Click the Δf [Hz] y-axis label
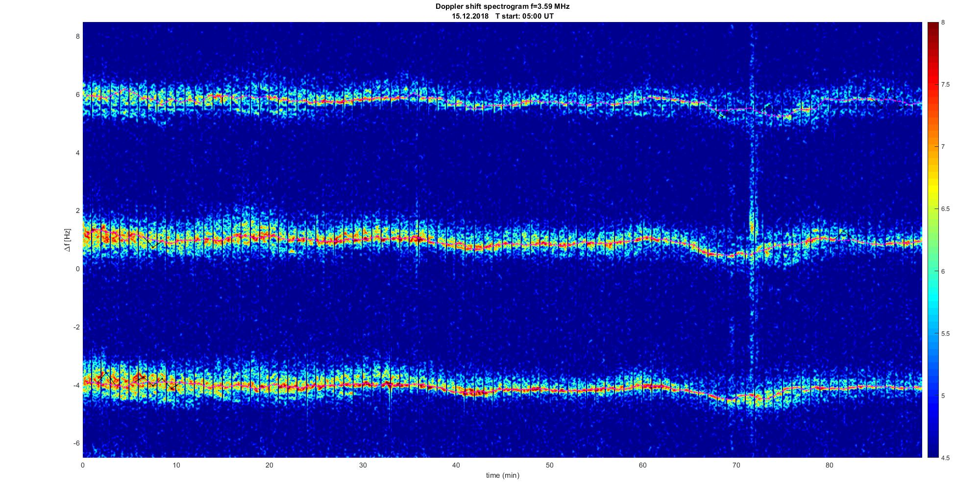Screen dimensions: 980x491 pyautogui.click(x=67, y=240)
